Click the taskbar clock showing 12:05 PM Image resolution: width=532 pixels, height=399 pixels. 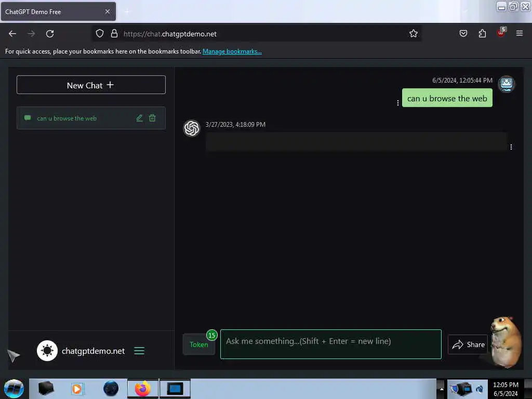506,389
